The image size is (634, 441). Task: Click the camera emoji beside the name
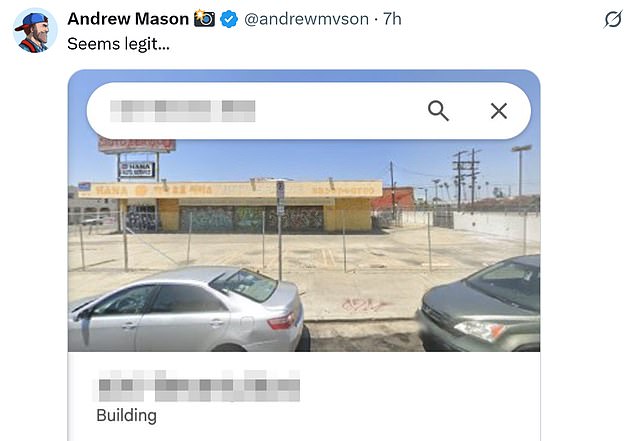pos(205,19)
